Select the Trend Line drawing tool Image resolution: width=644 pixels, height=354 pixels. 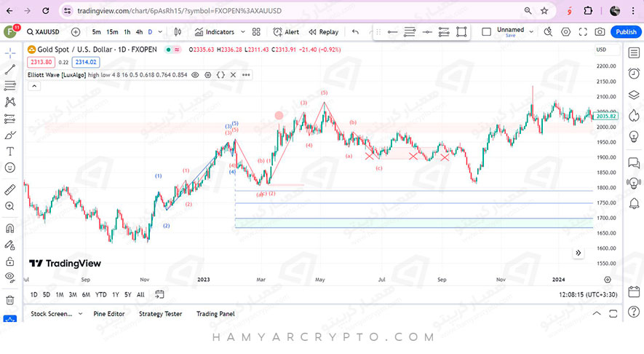(10, 70)
